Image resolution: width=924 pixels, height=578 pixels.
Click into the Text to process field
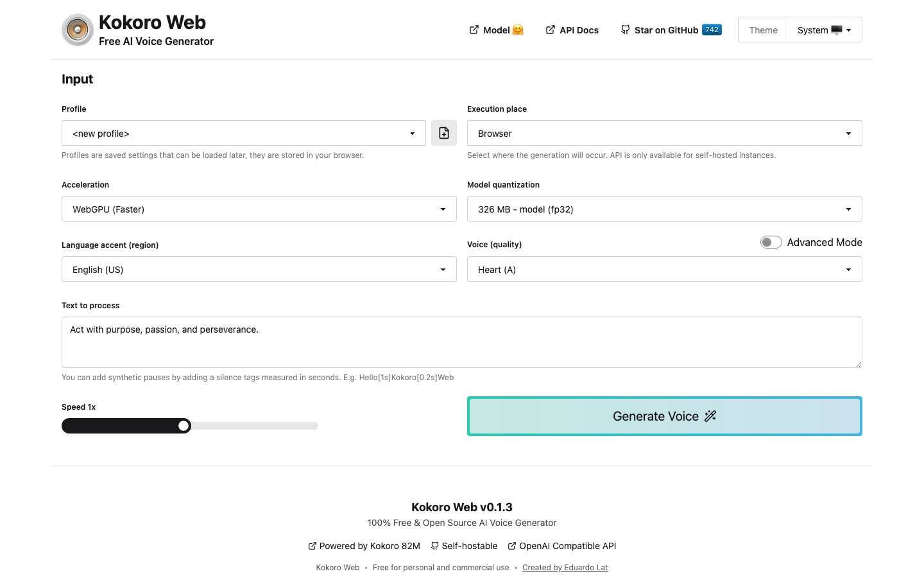click(462, 342)
